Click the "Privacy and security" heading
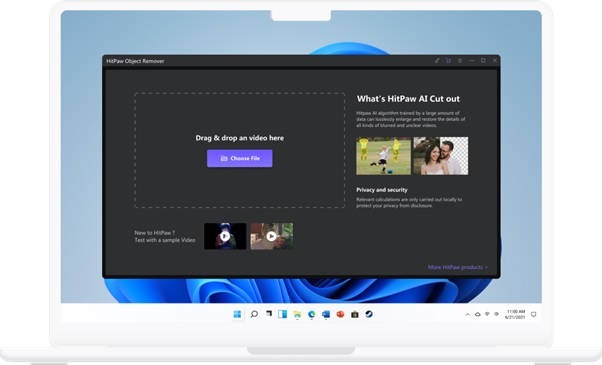The width and height of the screenshot is (602, 365). [x=382, y=190]
